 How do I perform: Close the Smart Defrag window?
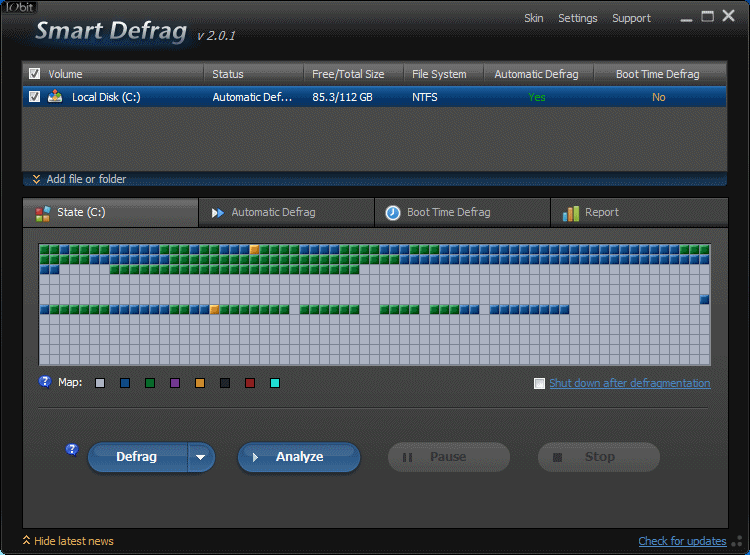728,16
